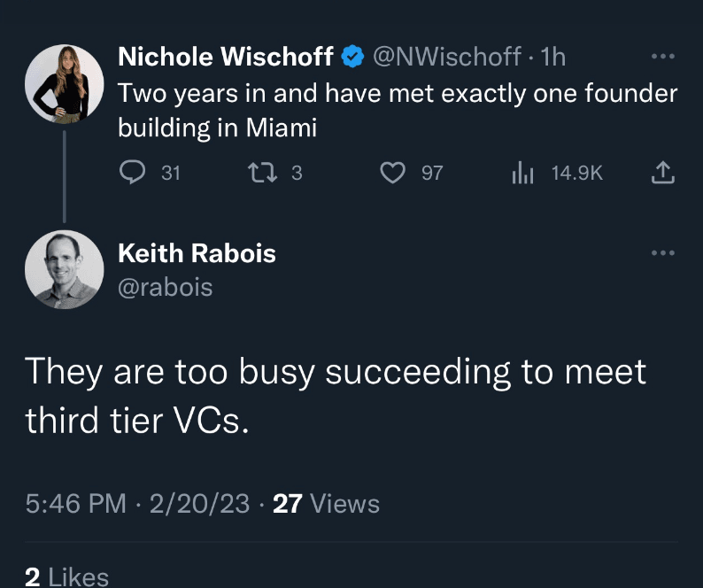Go to Nichole Wischoff's profile name
Image resolution: width=703 pixels, height=588 pixels.
click(x=226, y=58)
